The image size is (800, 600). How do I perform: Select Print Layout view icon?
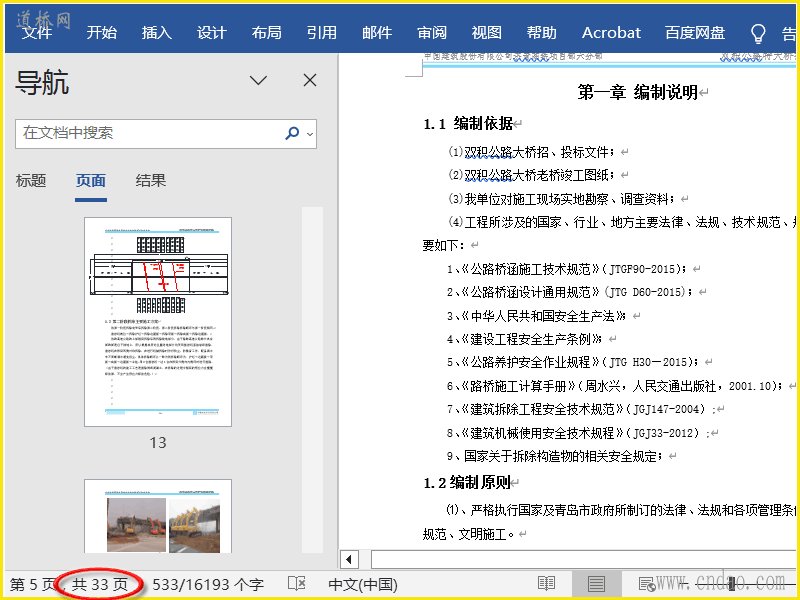[x=596, y=583]
